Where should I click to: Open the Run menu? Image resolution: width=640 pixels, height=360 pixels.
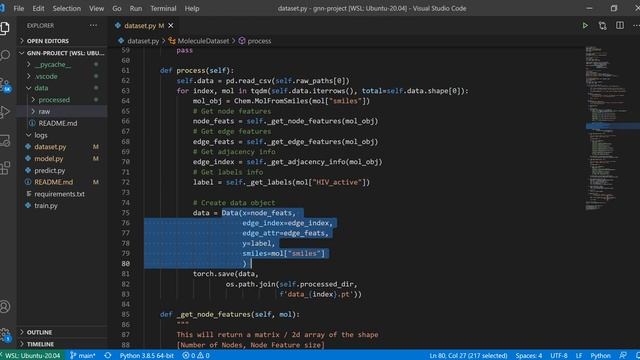point(136,8)
